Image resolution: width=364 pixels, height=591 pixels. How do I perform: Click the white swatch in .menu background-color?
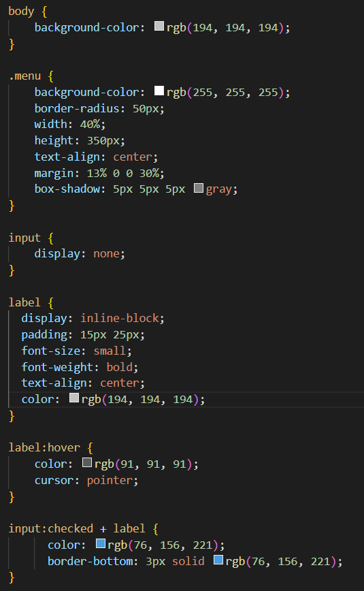point(159,91)
